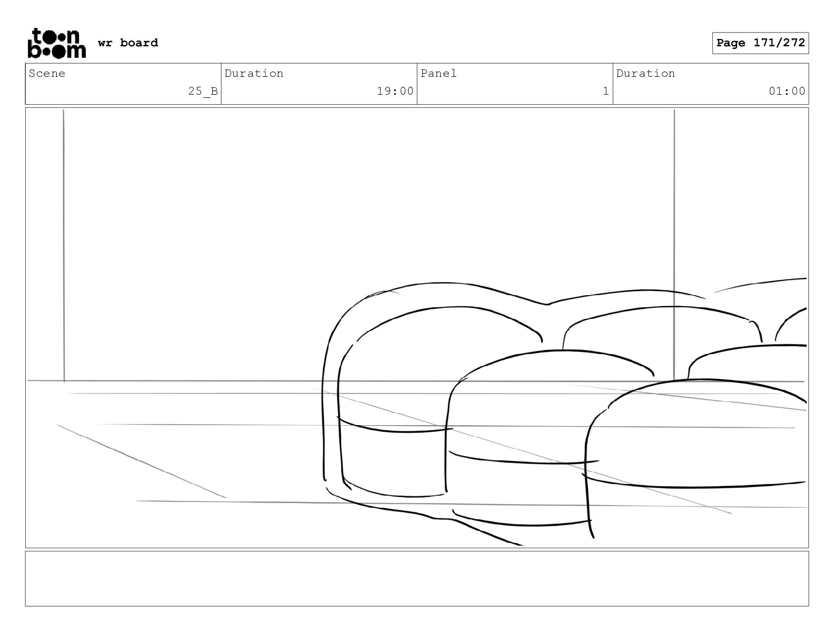Click the empty notes box below panel
The width and height of the screenshot is (834, 644).
[x=417, y=579]
